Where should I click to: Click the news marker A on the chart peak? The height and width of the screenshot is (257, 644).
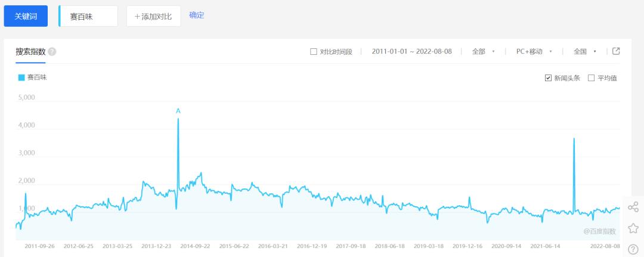click(178, 111)
